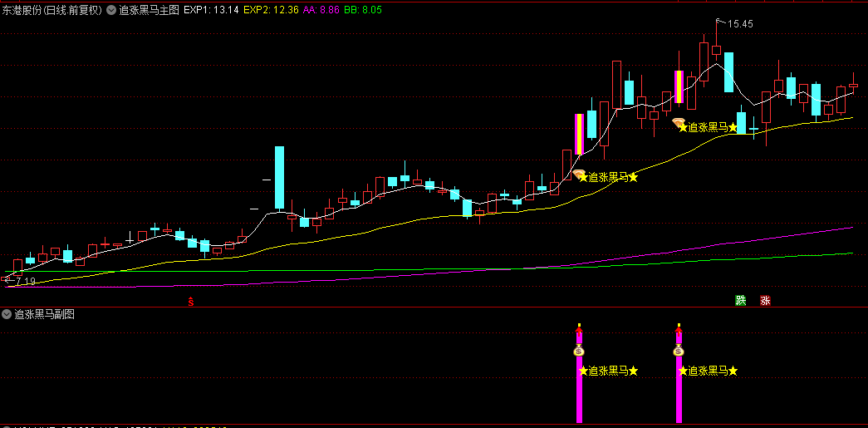Click the second money bag icon in sub-chart
The image size is (868, 428).
point(679,350)
